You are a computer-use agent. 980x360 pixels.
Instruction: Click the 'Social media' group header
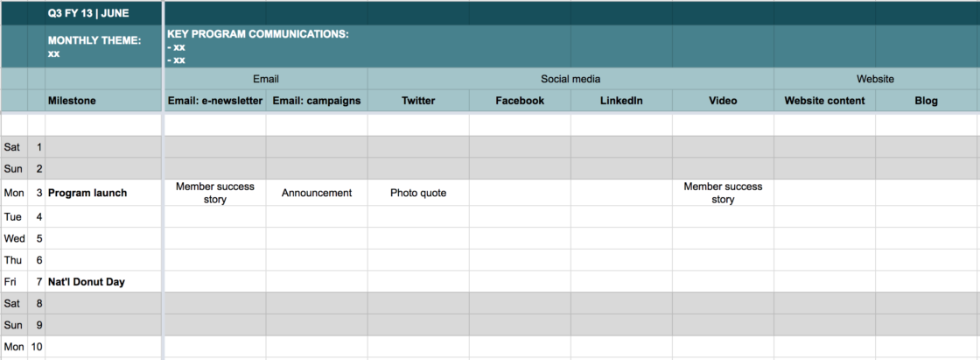tap(570, 79)
